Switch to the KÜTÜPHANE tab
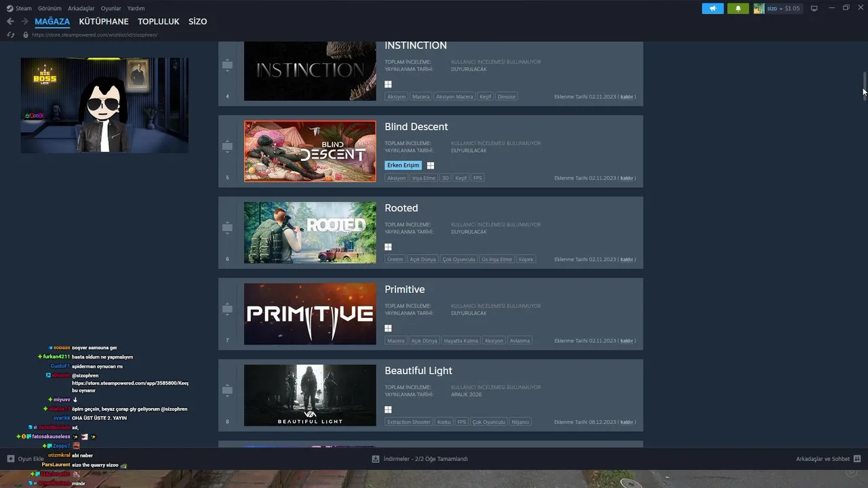 click(104, 22)
